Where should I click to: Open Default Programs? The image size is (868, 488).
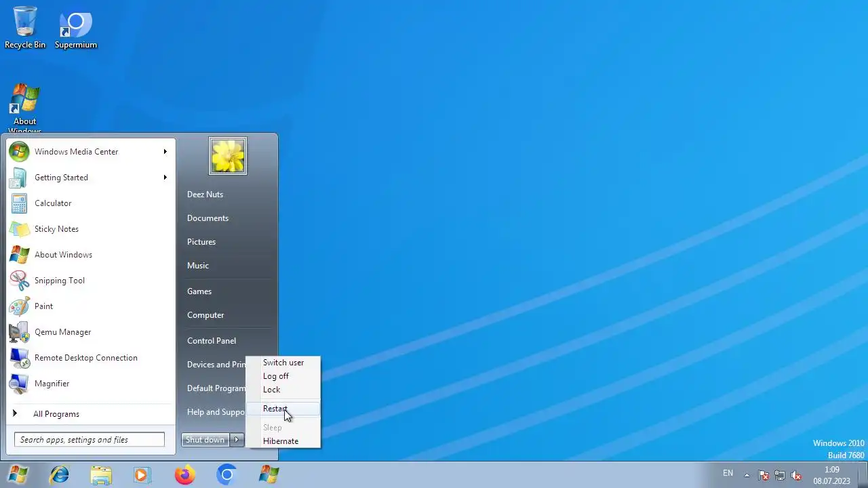click(x=216, y=388)
